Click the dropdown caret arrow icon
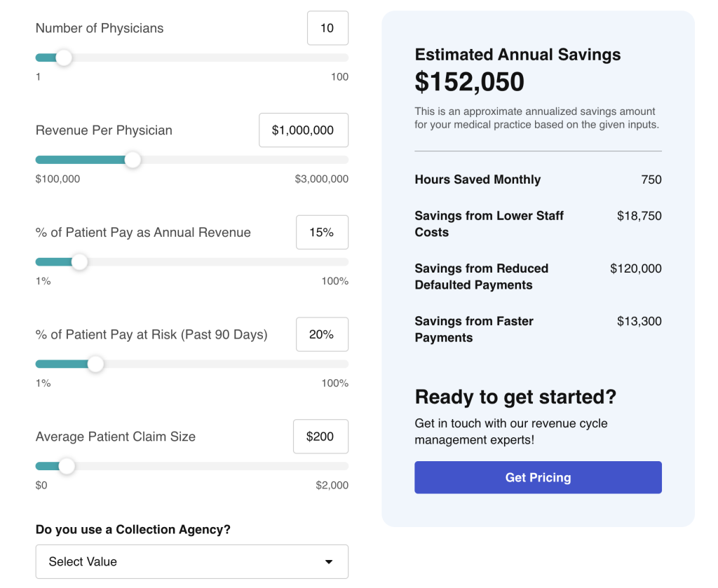Image resolution: width=718 pixels, height=588 pixels. point(329,562)
